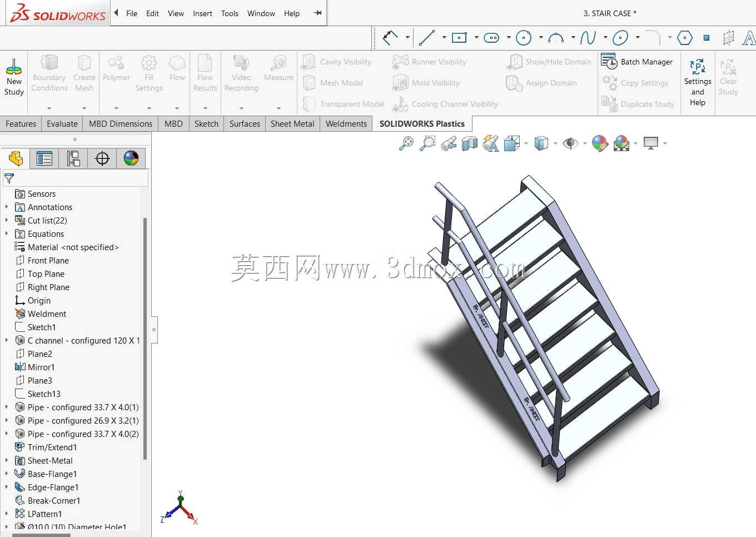Select the Text sketch tool

tap(749, 38)
